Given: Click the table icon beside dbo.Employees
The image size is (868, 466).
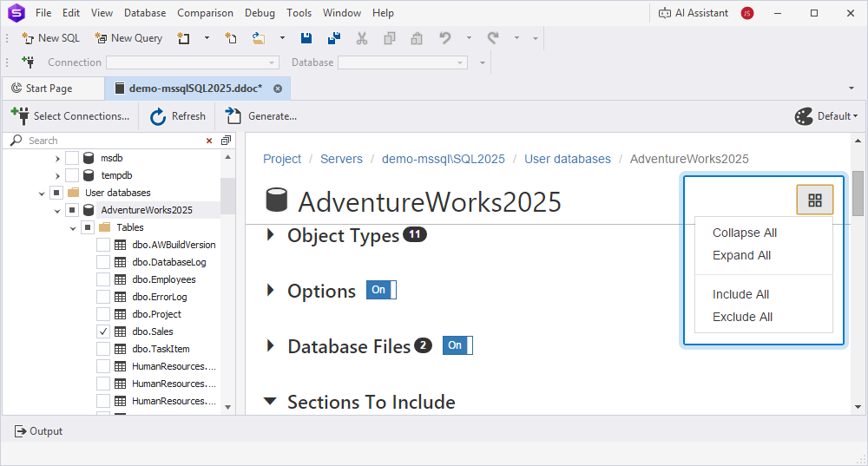Looking at the screenshot, I should 120,279.
